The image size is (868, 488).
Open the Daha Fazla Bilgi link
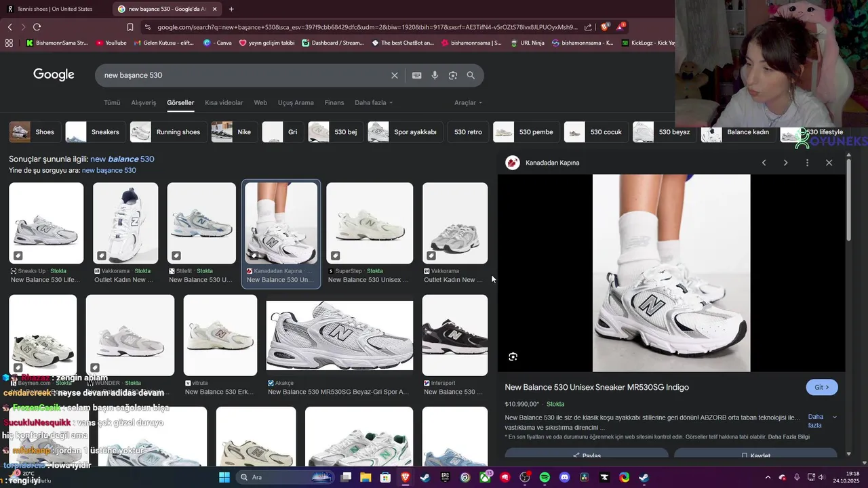tap(789, 437)
